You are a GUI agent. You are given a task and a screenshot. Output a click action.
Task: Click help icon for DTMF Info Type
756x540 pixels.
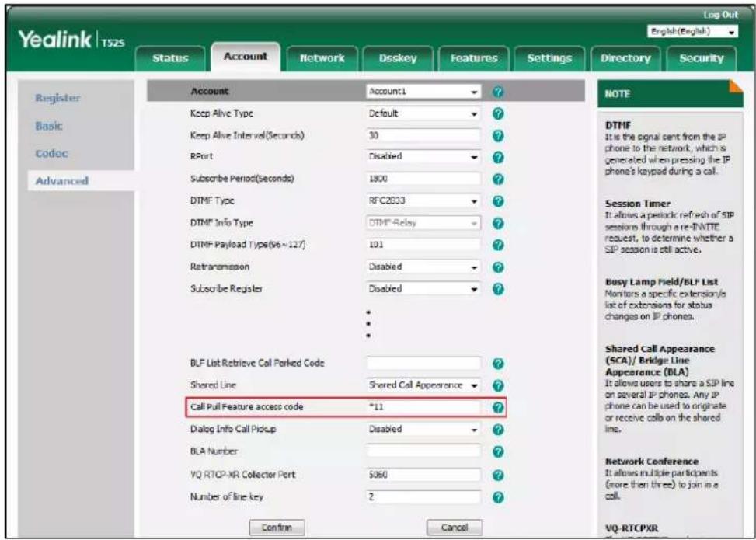click(499, 223)
